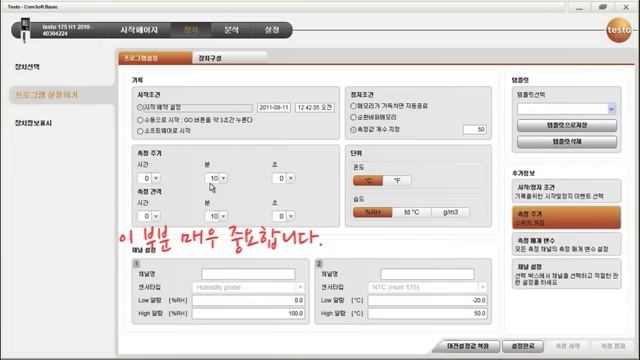Click the 2011-08-11 start date field

pyautogui.click(x=274, y=108)
